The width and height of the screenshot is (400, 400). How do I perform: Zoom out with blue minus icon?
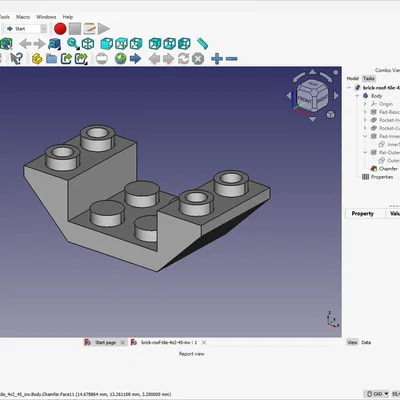pyautogui.click(x=232, y=59)
